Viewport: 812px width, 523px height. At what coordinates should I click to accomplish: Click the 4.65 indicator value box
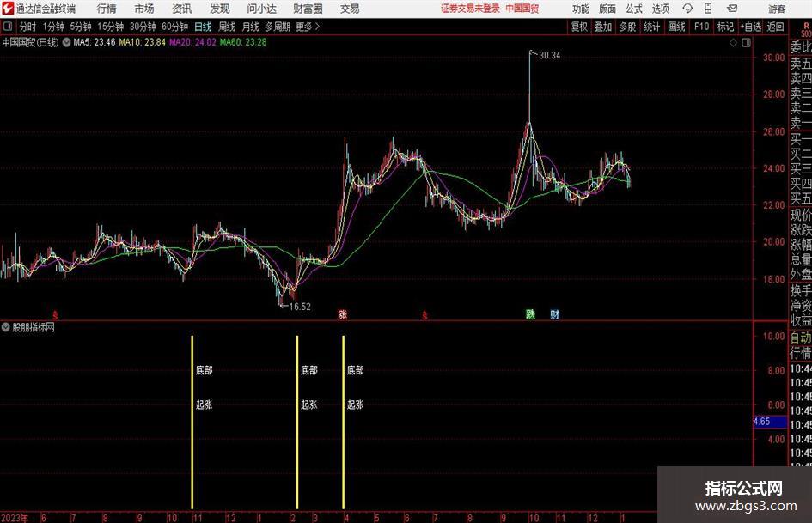click(x=770, y=422)
